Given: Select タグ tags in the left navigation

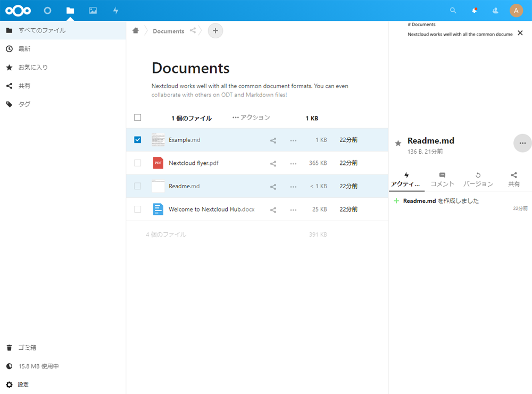Looking at the screenshot, I should tap(63, 104).
